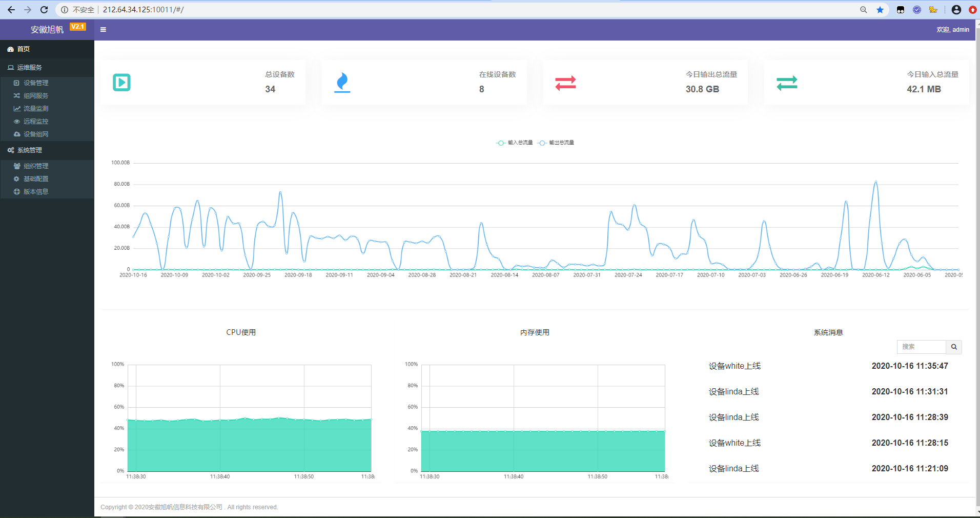This screenshot has height=518, width=980.
Task: Click the 欢迎, admin user link
Action: pos(952,30)
